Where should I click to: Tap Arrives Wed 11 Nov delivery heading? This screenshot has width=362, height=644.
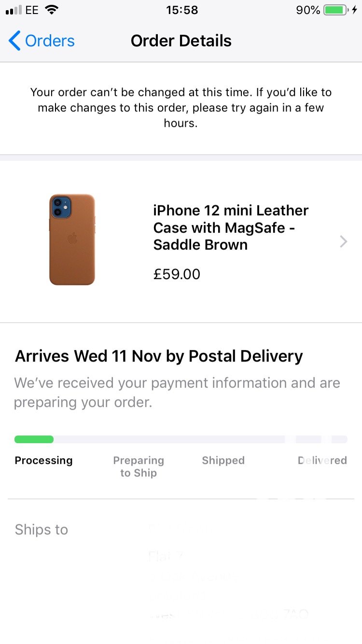coord(159,356)
